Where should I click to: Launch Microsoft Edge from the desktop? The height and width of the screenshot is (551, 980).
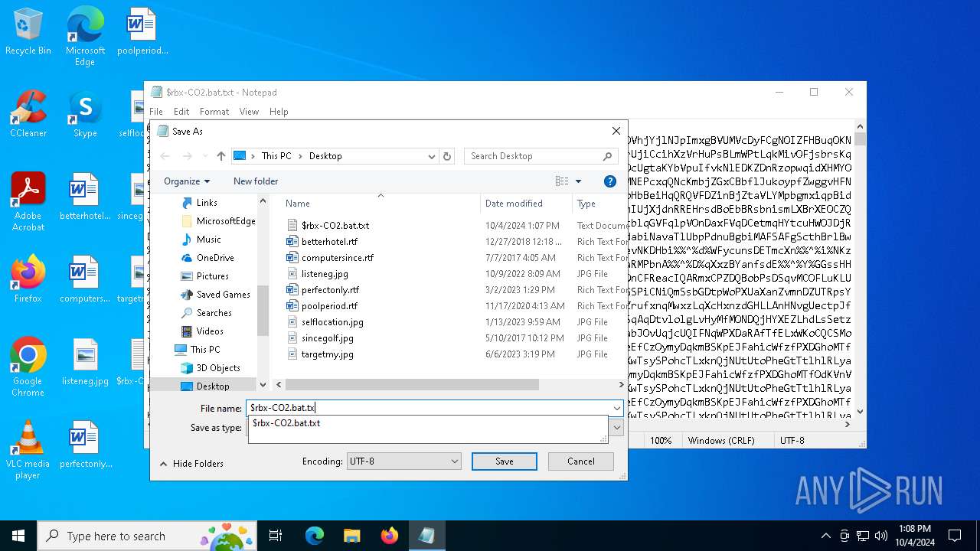(x=85, y=36)
